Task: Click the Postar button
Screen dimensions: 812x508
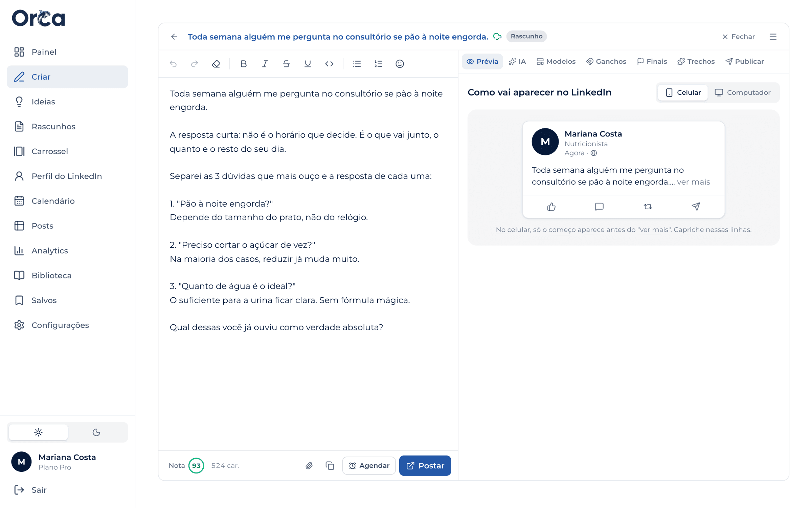Action: 425,466
